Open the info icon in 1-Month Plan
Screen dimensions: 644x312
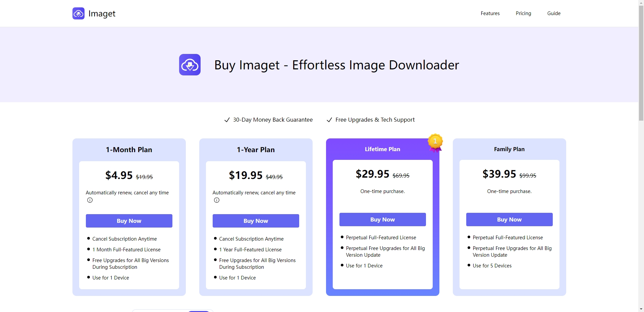point(90,200)
